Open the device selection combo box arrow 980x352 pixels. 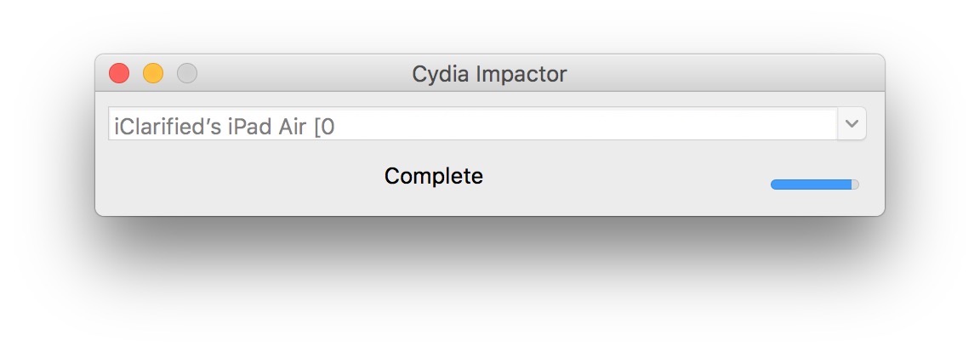[852, 124]
